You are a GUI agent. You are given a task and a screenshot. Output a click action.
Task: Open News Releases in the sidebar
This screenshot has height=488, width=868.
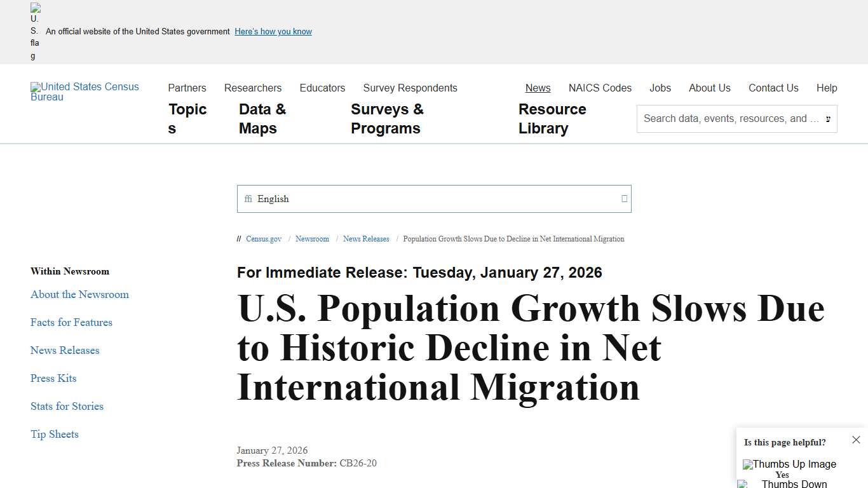pos(65,350)
